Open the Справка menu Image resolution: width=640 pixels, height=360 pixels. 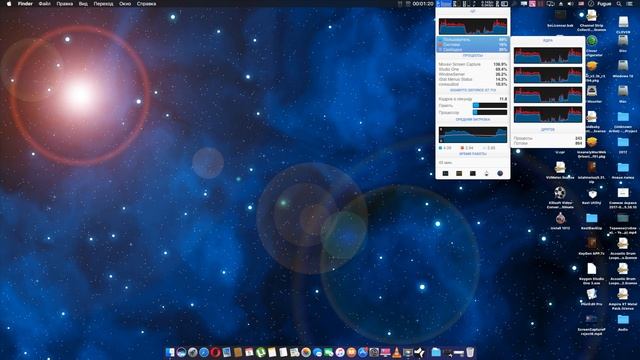(146, 4)
